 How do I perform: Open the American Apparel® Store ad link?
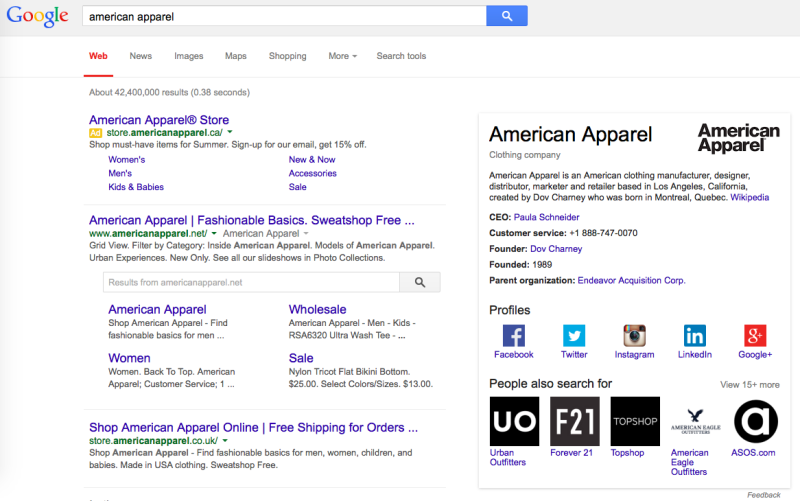tap(159, 120)
